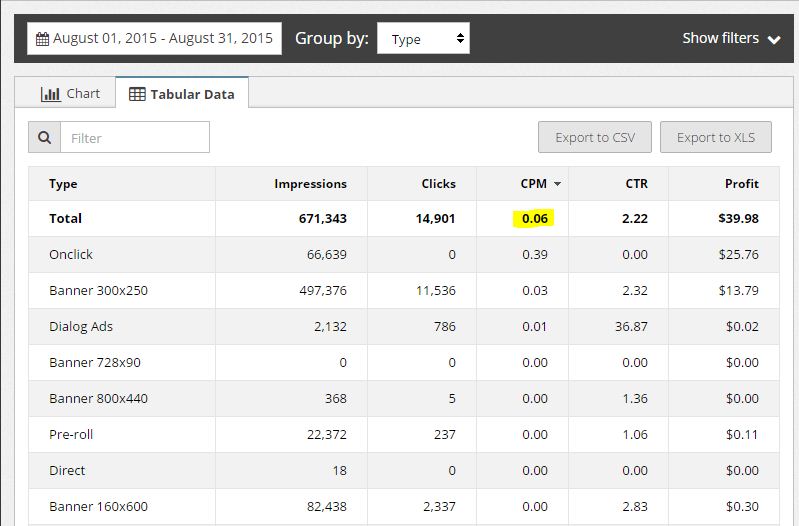Sort by the CTR column header
Image resolution: width=799 pixels, height=526 pixels.
click(x=636, y=183)
